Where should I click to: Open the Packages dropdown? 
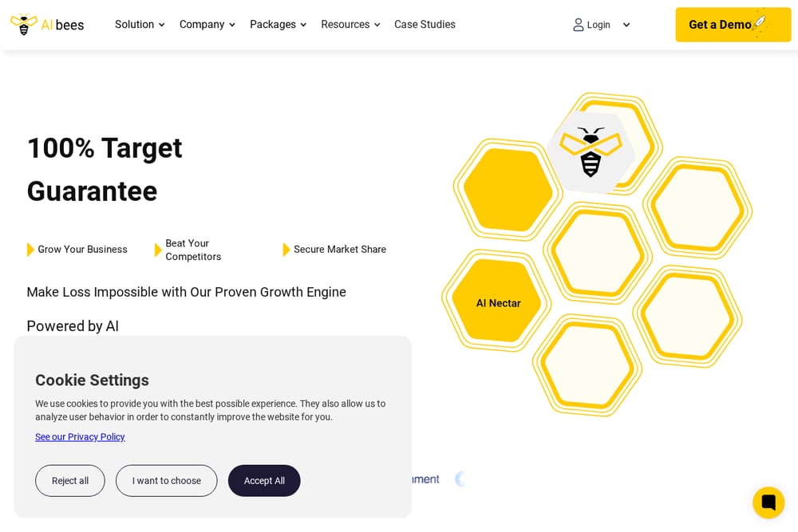point(278,25)
